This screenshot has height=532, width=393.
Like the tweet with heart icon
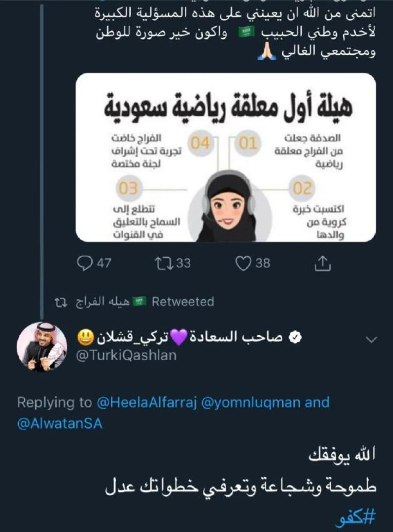(x=243, y=264)
